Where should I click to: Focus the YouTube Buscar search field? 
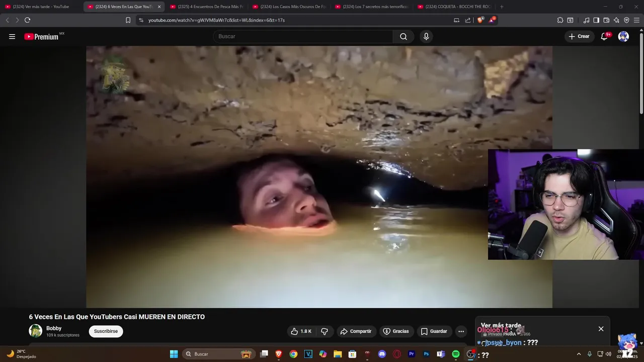point(303,36)
